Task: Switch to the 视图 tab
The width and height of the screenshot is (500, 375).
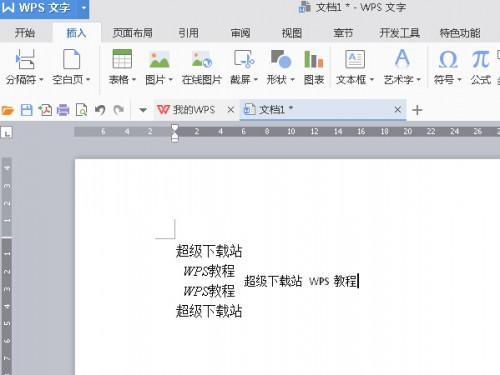Action: click(x=292, y=33)
